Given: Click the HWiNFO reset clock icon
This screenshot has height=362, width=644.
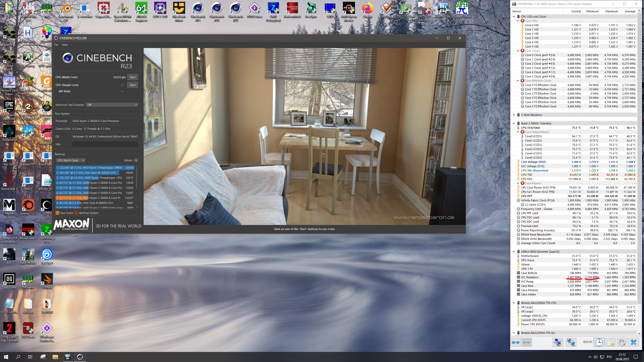Looking at the screenshot, I should click(599, 342).
